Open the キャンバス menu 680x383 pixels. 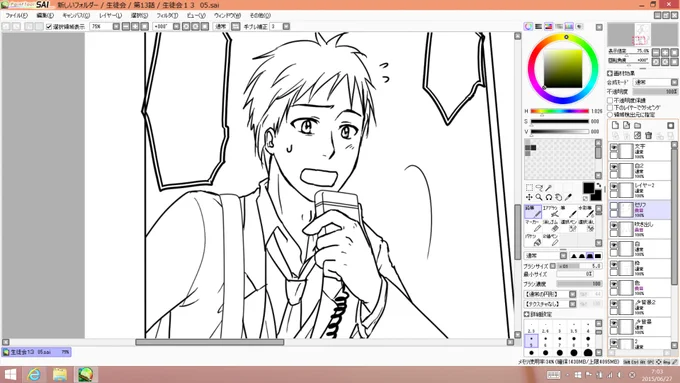coord(76,15)
